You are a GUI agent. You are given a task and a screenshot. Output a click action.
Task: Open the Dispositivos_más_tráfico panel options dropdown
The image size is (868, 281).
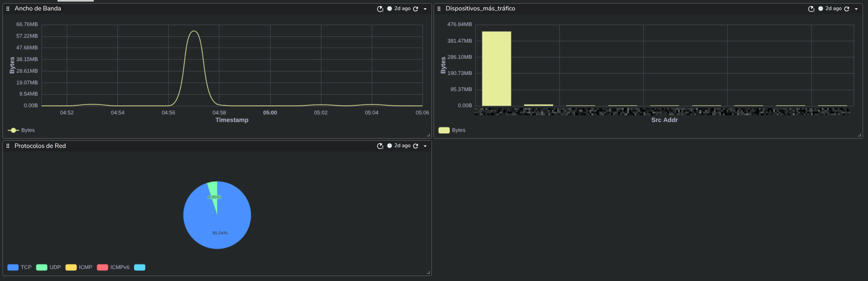[856, 9]
